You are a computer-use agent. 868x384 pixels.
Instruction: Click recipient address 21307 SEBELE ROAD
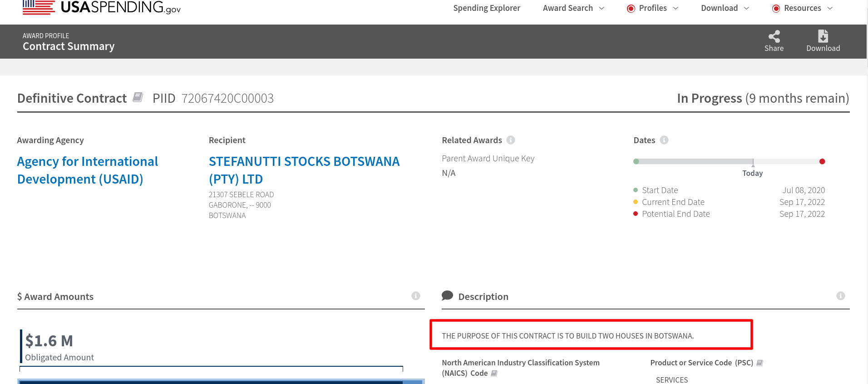(242, 194)
